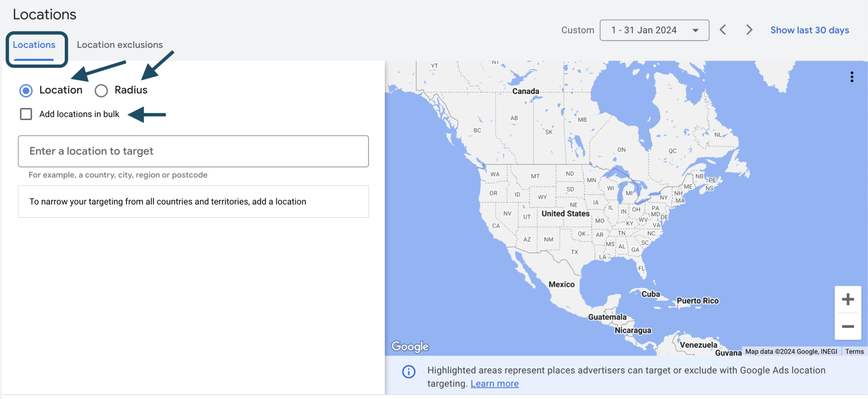Click the Enter a location to target field
The width and height of the screenshot is (868, 399).
(x=193, y=151)
